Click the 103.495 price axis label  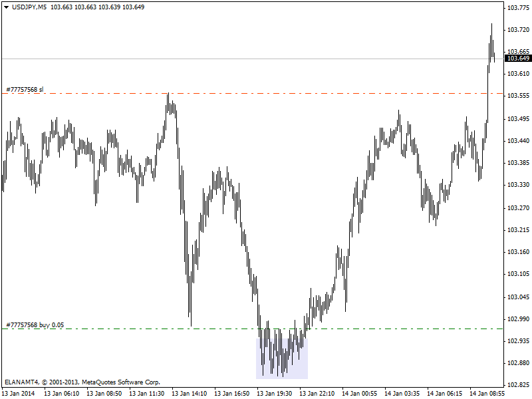518,119
